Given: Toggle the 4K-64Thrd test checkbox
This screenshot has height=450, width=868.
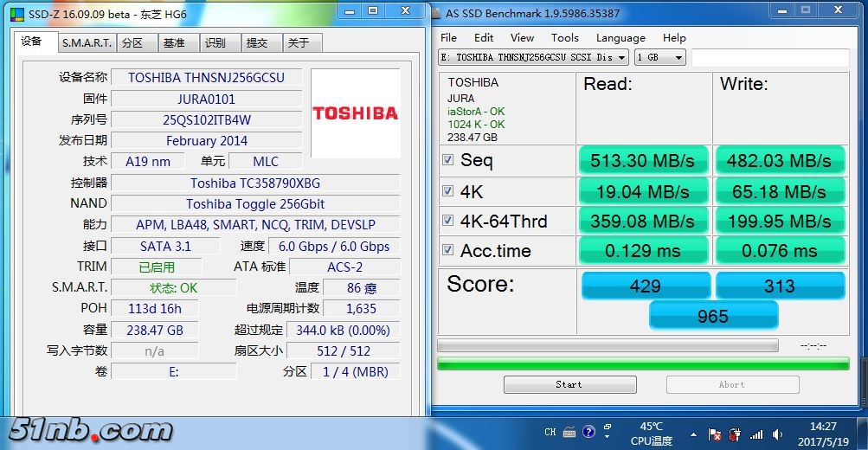Looking at the screenshot, I should click(448, 221).
